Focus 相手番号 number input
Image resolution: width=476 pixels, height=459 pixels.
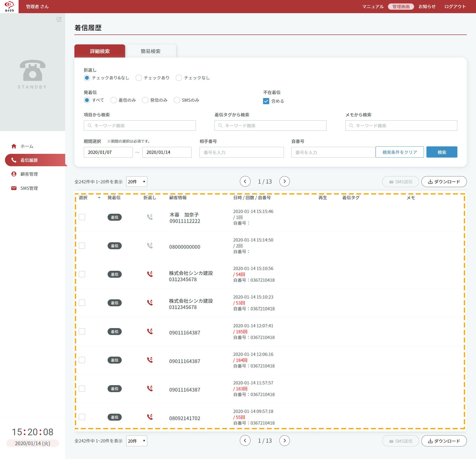pos(242,152)
